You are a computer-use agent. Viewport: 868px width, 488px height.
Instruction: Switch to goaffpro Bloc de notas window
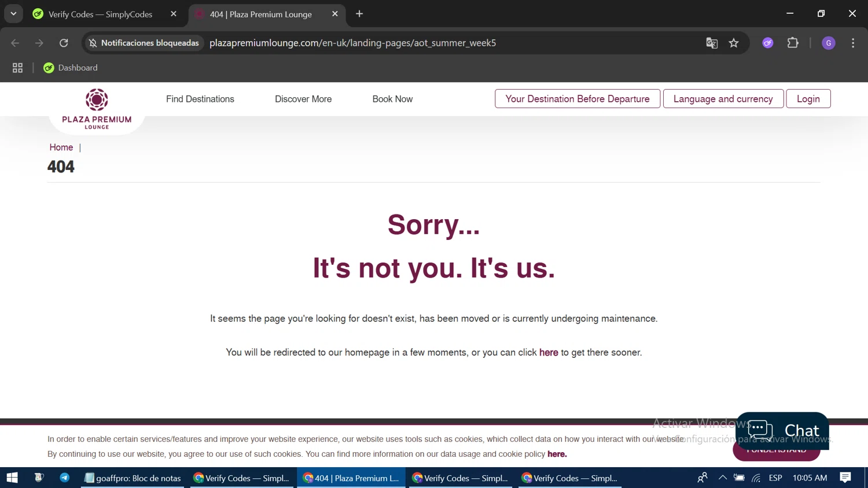tap(133, 478)
